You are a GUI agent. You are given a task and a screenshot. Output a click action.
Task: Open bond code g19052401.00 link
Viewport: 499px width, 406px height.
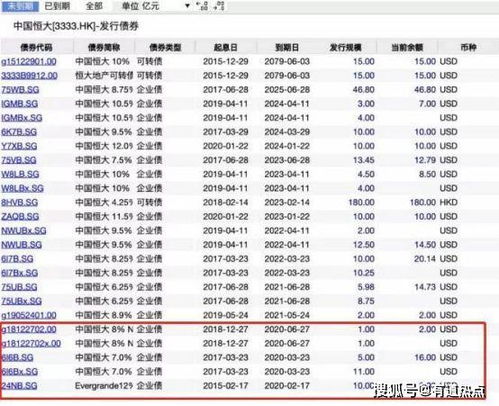pyautogui.click(x=29, y=315)
